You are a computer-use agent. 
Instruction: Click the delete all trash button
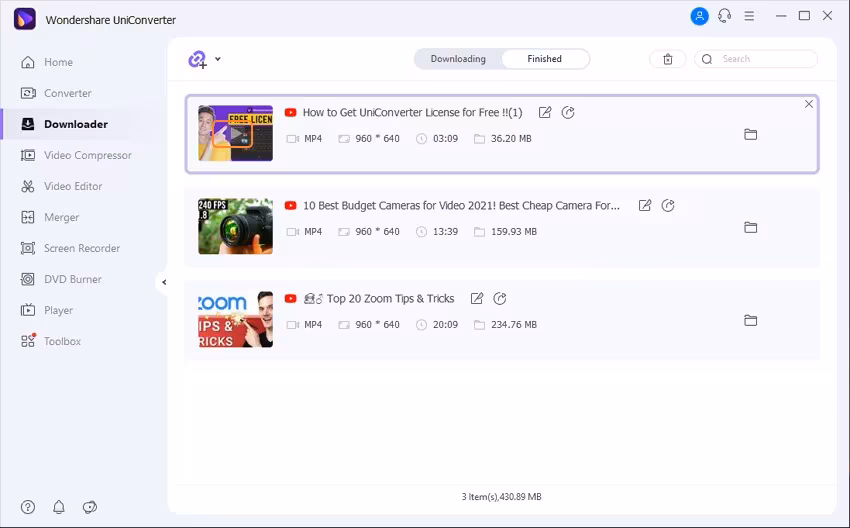pos(668,59)
